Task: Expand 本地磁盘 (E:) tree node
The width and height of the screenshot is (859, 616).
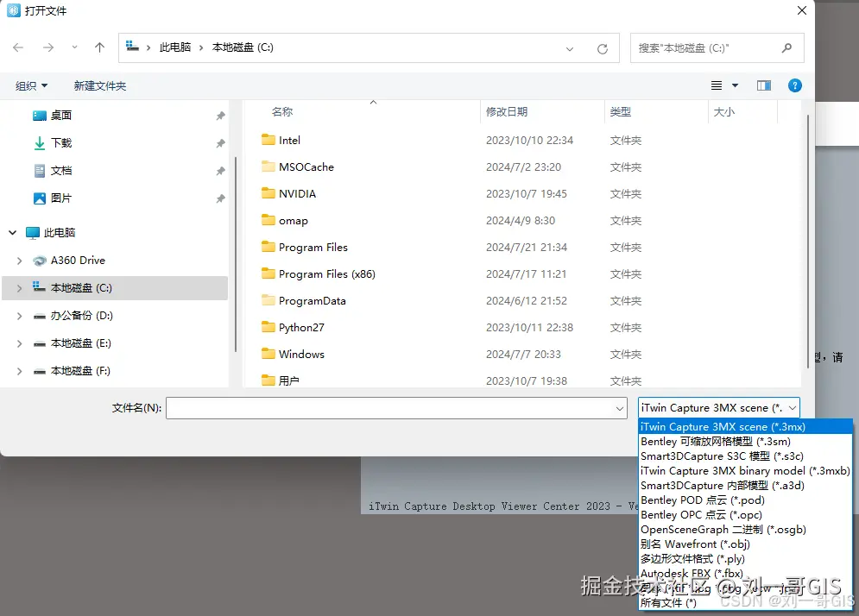Action: 20,343
